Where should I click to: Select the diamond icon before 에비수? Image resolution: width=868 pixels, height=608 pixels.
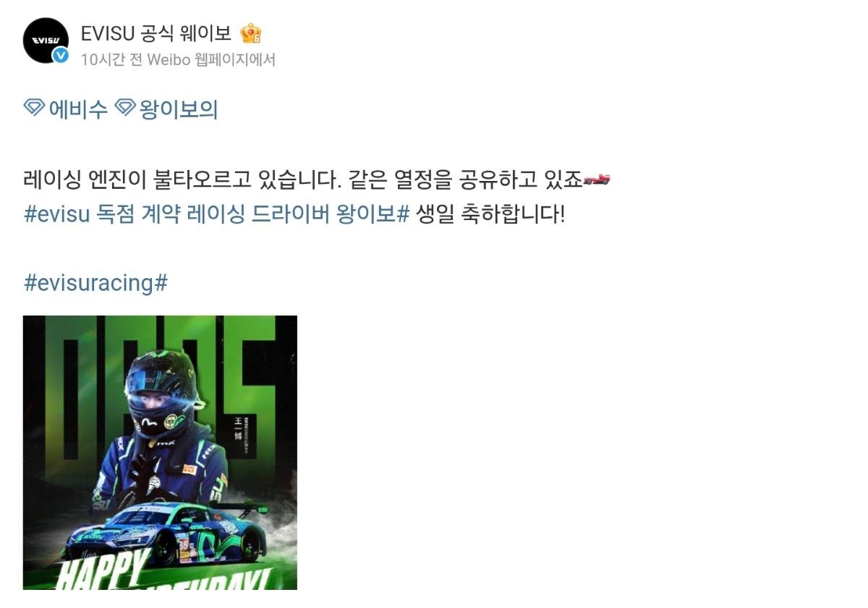point(34,109)
